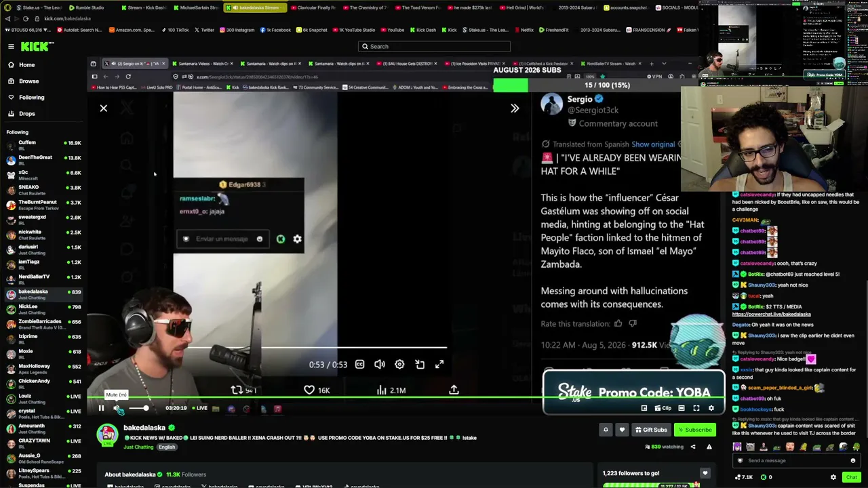The width and height of the screenshot is (868, 488).
Task: Toggle fullscreen on the Kick player
Action: [x=696, y=408]
